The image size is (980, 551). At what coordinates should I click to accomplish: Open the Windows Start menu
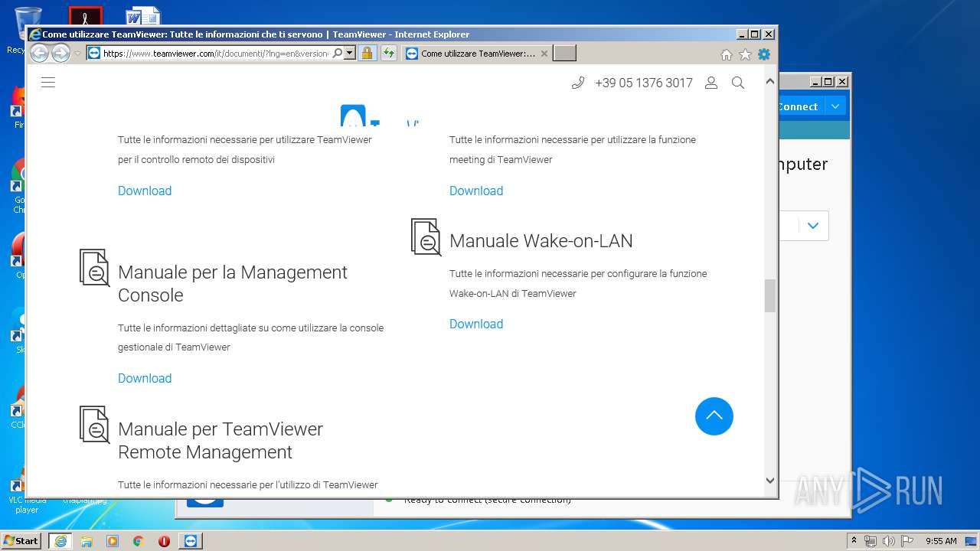[21, 540]
